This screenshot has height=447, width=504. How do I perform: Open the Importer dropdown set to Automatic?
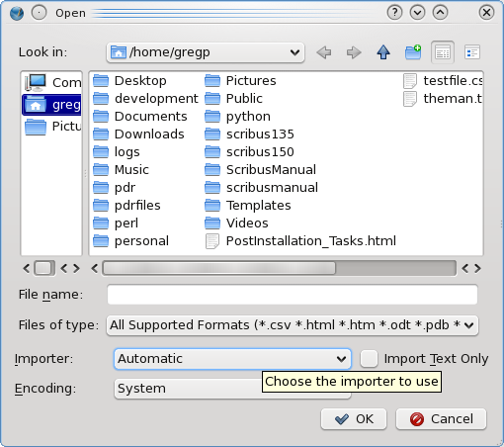232,359
